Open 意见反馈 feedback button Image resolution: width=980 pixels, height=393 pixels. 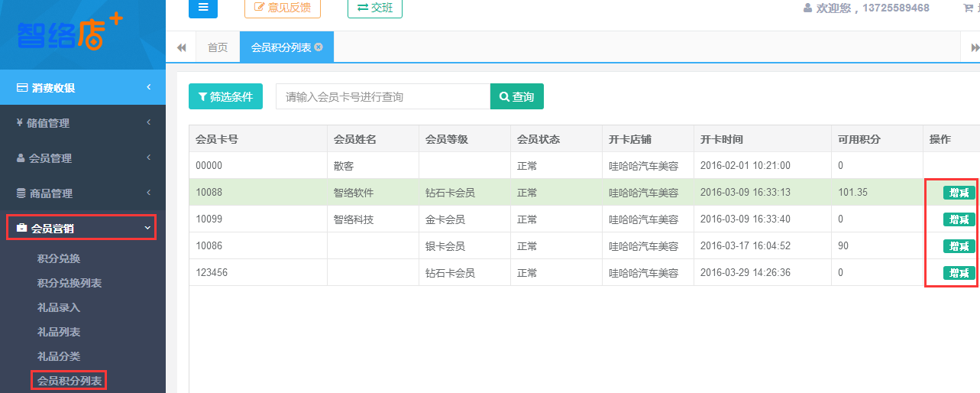[282, 8]
